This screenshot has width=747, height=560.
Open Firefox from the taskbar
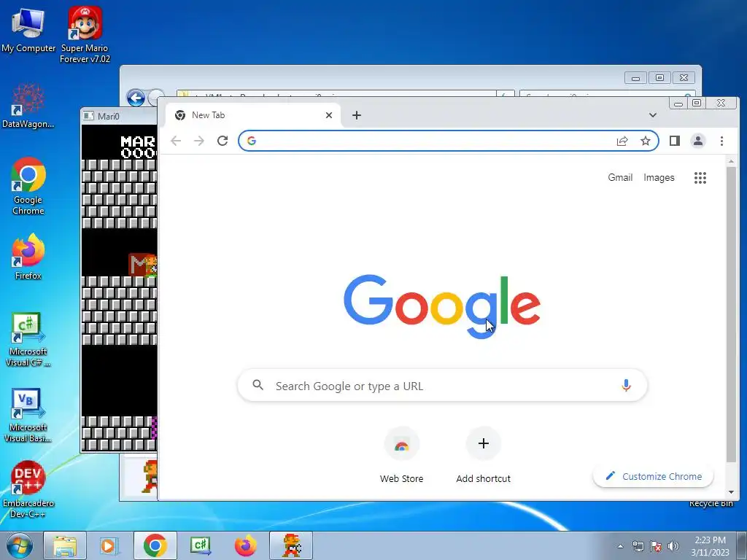click(245, 545)
